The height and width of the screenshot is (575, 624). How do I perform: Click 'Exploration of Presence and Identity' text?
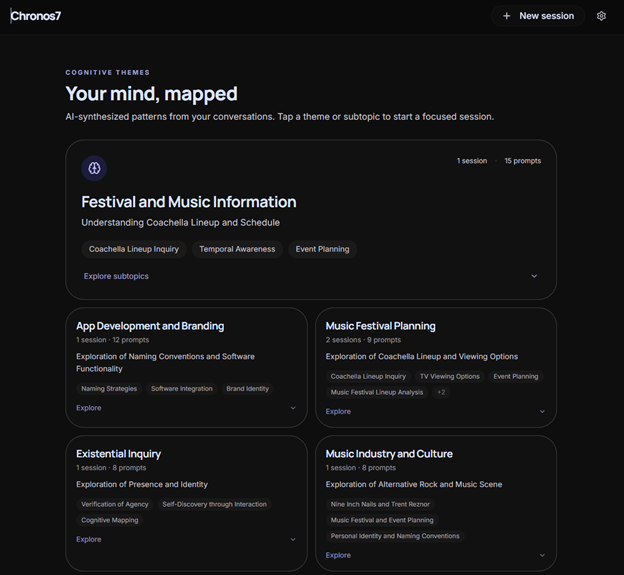click(x=142, y=484)
